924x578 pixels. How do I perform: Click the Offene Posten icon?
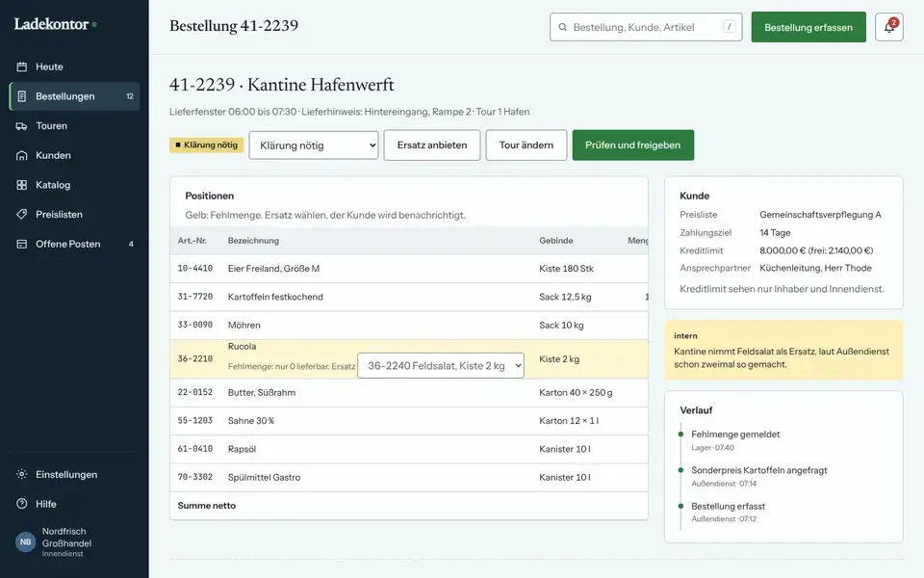click(22, 244)
